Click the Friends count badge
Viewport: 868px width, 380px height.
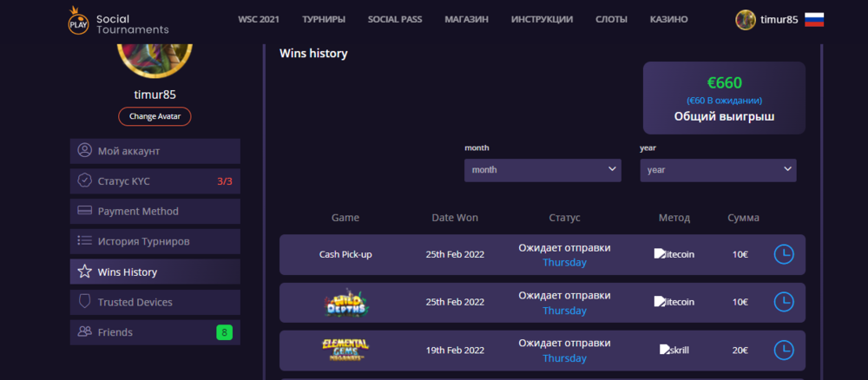point(224,332)
